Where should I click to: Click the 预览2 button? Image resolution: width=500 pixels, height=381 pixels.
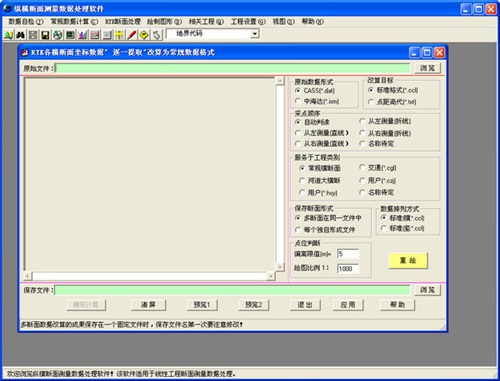254,305
